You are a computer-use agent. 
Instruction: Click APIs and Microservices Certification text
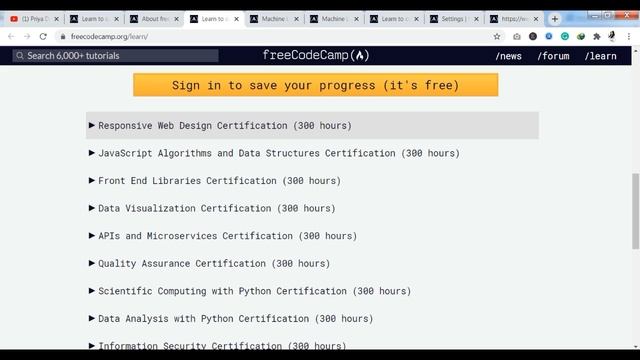pyautogui.click(x=228, y=236)
